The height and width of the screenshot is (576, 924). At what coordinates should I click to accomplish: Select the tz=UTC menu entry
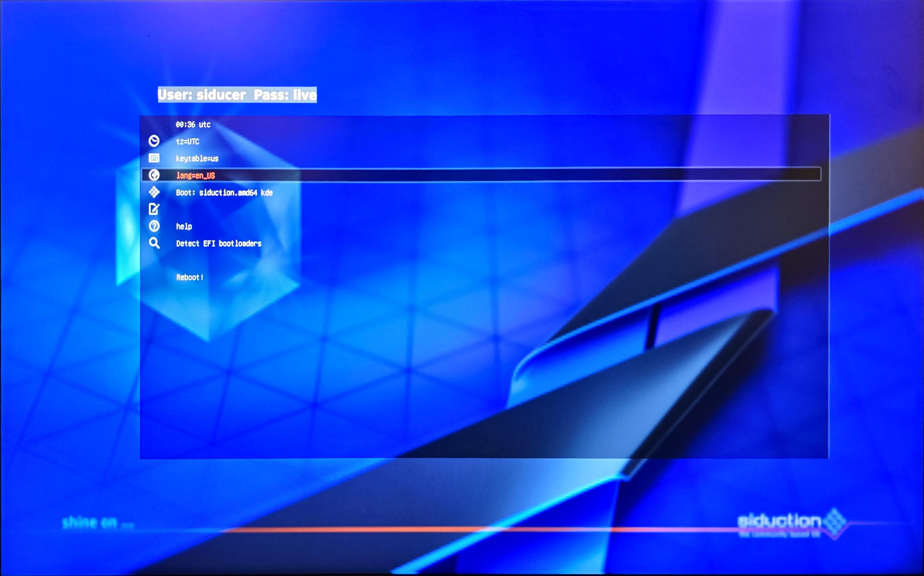tap(187, 141)
